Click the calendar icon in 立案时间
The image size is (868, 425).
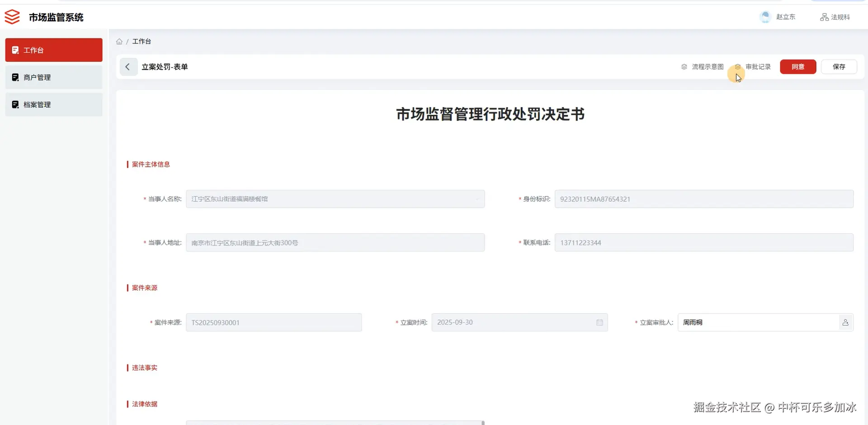point(599,323)
